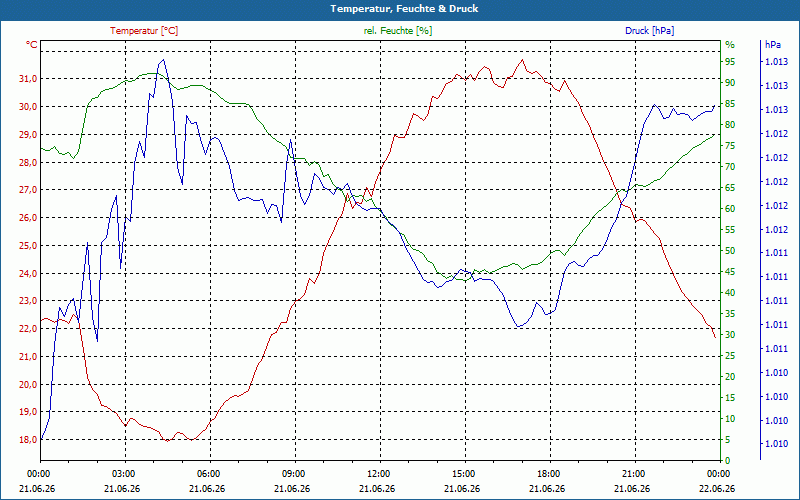Click the '55' humidity axis value
The width and height of the screenshot is (800, 500).
[x=730, y=230]
